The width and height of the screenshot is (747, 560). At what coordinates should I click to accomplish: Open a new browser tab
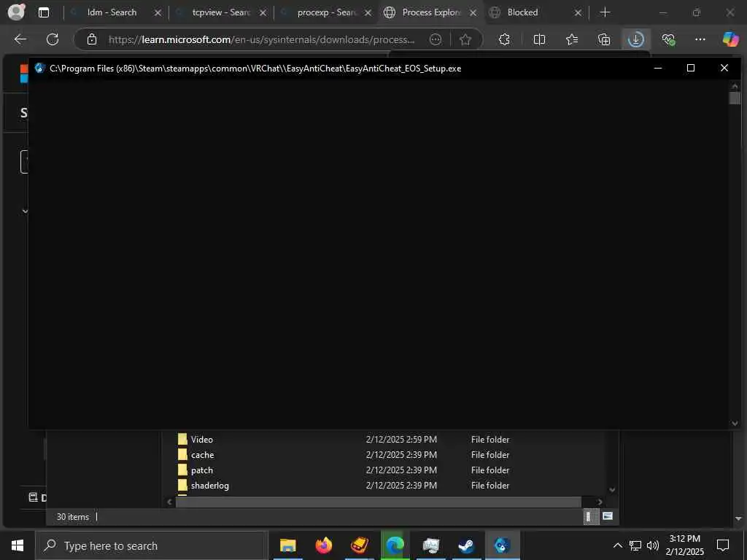[605, 12]
